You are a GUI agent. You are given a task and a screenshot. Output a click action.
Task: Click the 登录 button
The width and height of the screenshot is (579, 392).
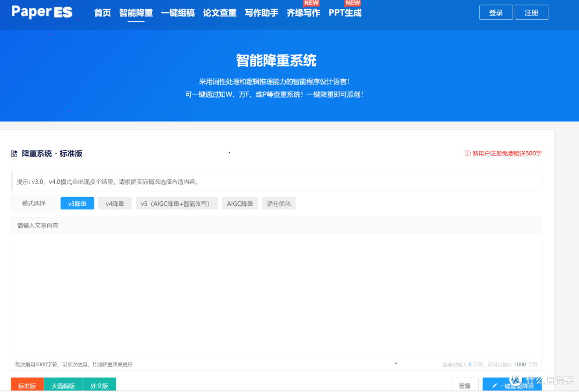point(496,12)
